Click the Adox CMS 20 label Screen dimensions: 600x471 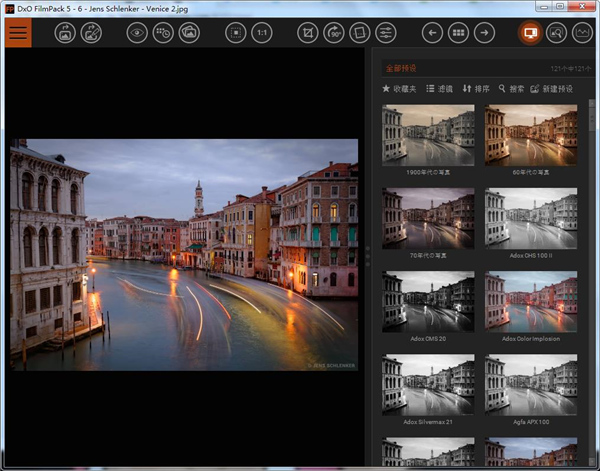pos(428,339)
